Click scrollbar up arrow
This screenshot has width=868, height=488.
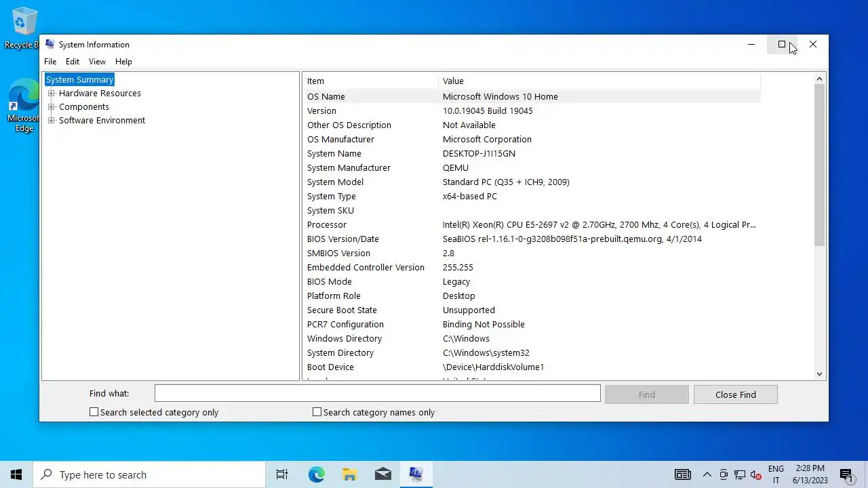pyautogui.click(x=819, y=79)
